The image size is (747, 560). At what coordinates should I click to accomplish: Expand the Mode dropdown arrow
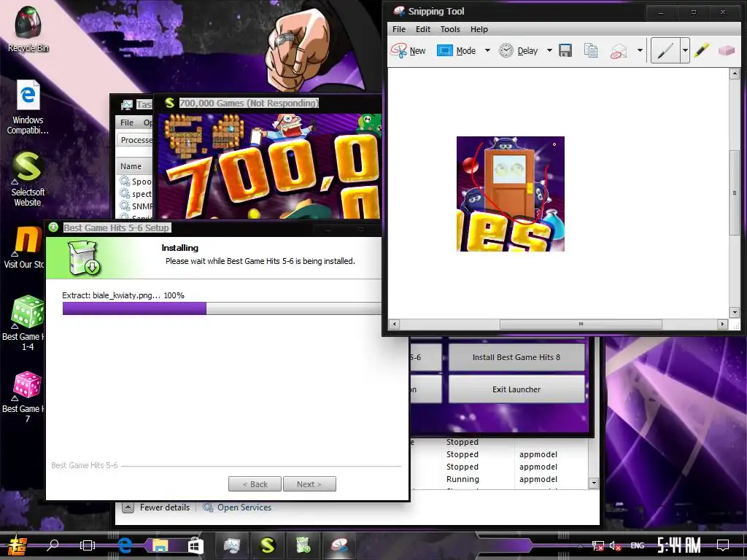click(487, 50)
